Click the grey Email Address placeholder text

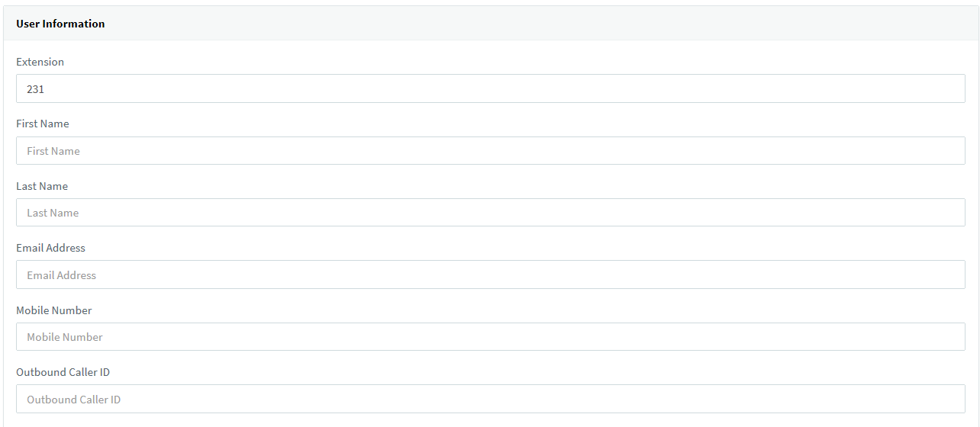(61, 275)
